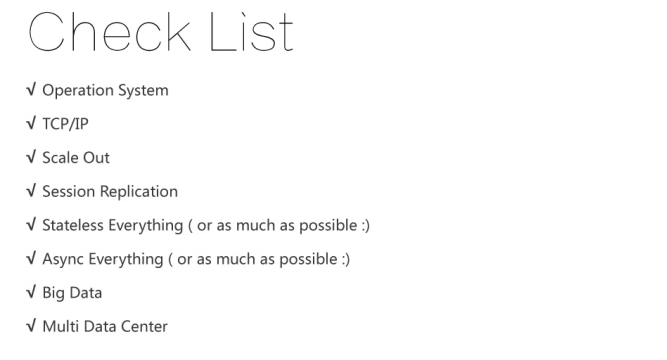Viewport: 667px width, 360px height.
Task: Click the checkmark beside TCP/IP
Action: (x=31, y=123)
